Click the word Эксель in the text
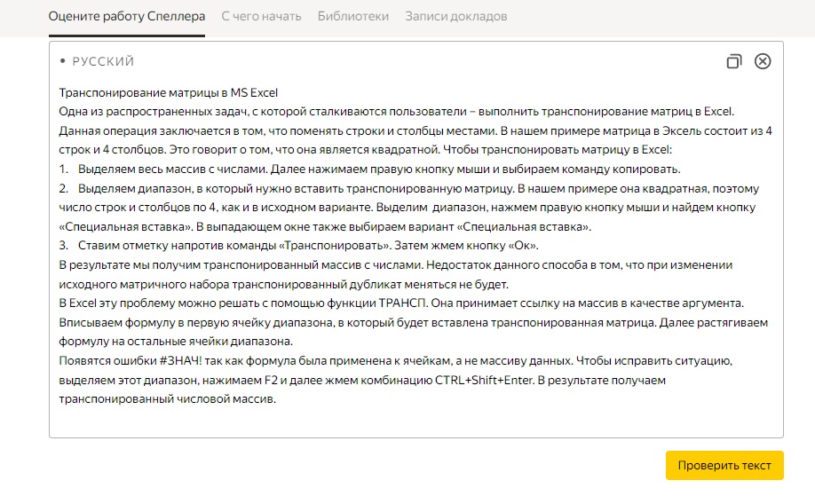The width and height of the screenshot is (815, 504). pos(631,130)
